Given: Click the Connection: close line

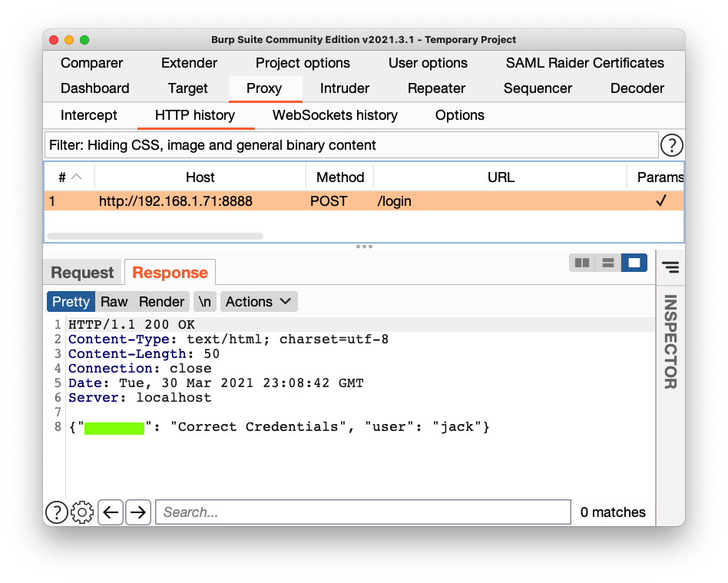Looking at the screenshot, I should (x=140, y=369).
